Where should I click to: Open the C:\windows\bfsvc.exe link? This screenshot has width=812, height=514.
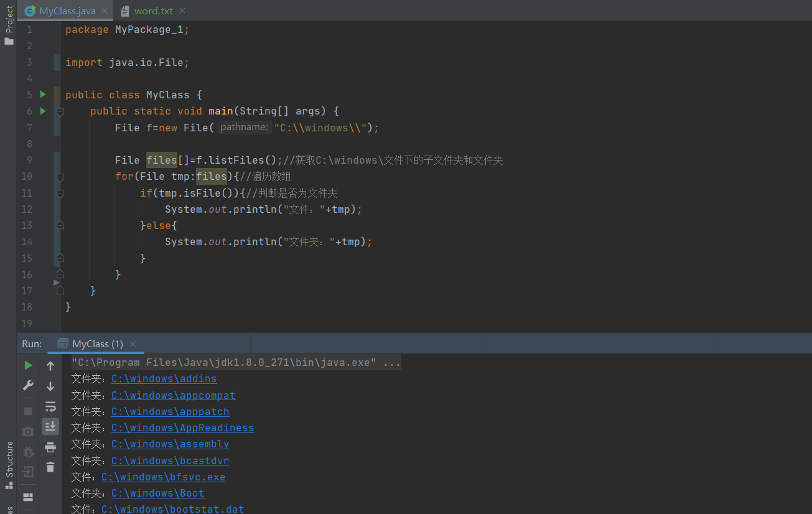point(164,477)
